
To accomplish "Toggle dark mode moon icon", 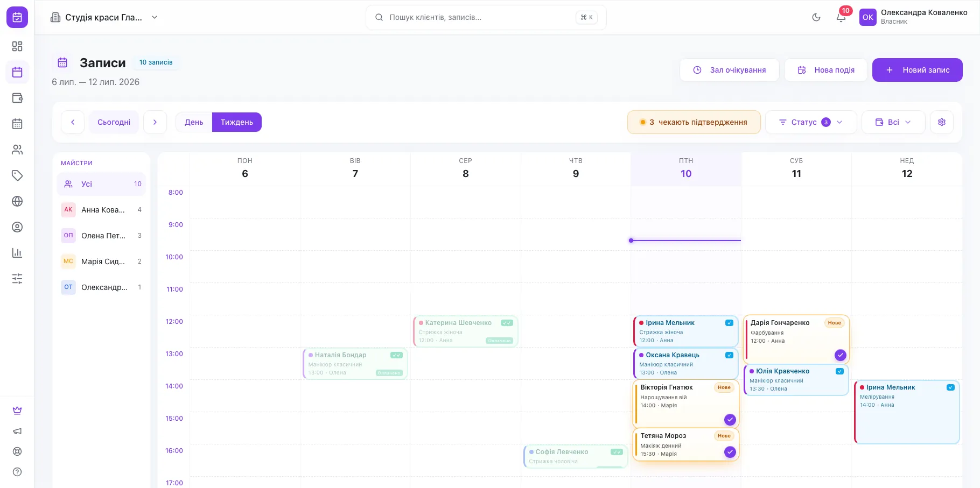I will pyautogui.click(x=816, y=17).
